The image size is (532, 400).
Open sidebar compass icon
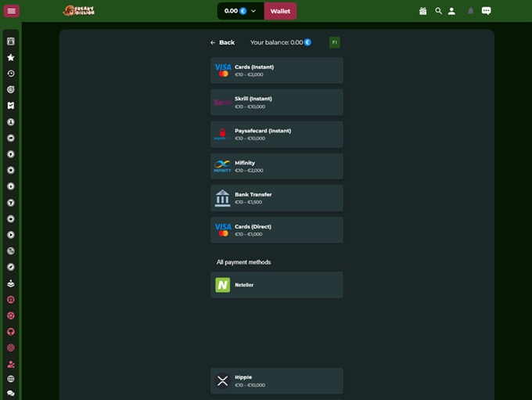[11, 267]
